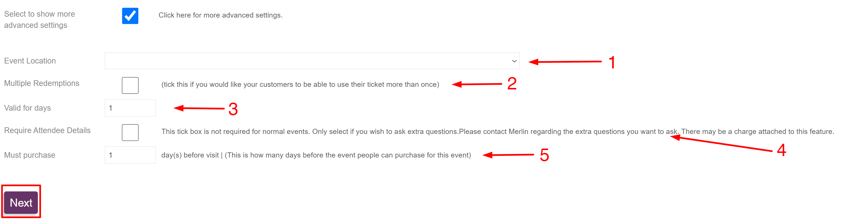
Task: Click the Require Attendee Details label
Action: coord(47,130)
